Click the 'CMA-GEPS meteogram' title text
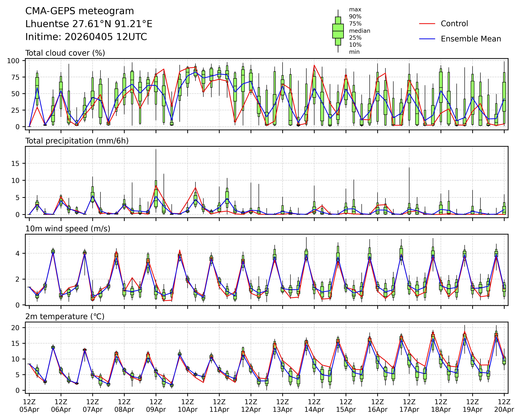Viewport: 521px width, 420px height. pos(80,11)
